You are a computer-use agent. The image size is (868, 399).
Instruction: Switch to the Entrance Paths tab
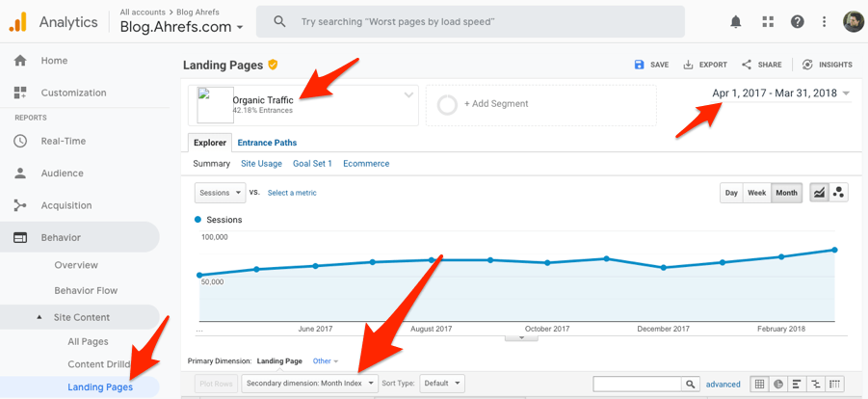pyautogui.click(x=267, y=143)
